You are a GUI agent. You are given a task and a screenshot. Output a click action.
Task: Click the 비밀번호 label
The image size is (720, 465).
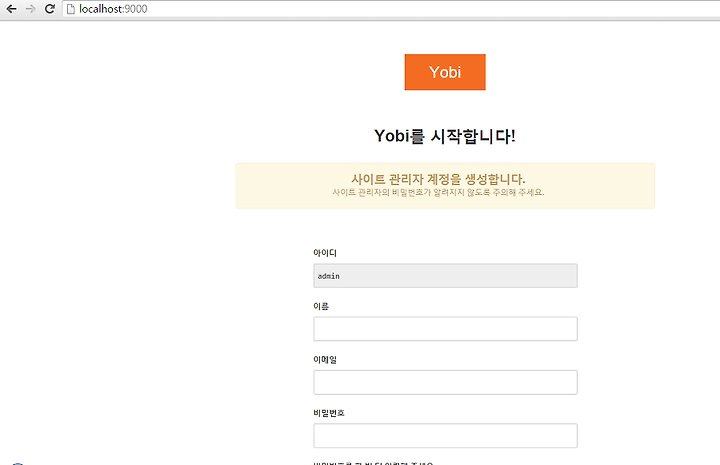click(329, 413)
